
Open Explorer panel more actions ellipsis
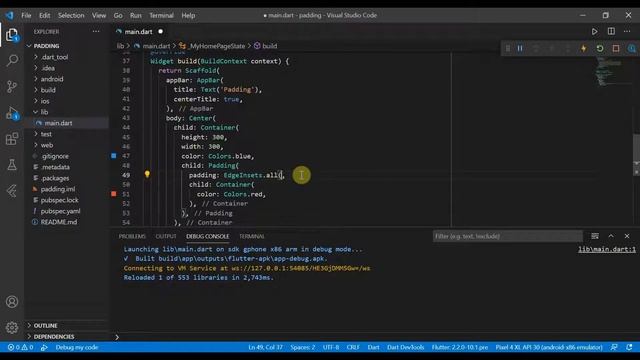[96, 31]
